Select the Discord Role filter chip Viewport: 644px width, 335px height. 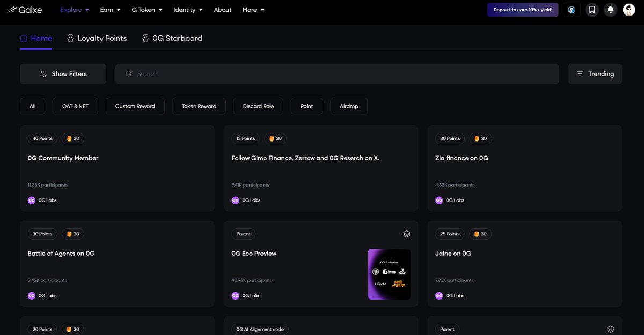coord(258,106)
